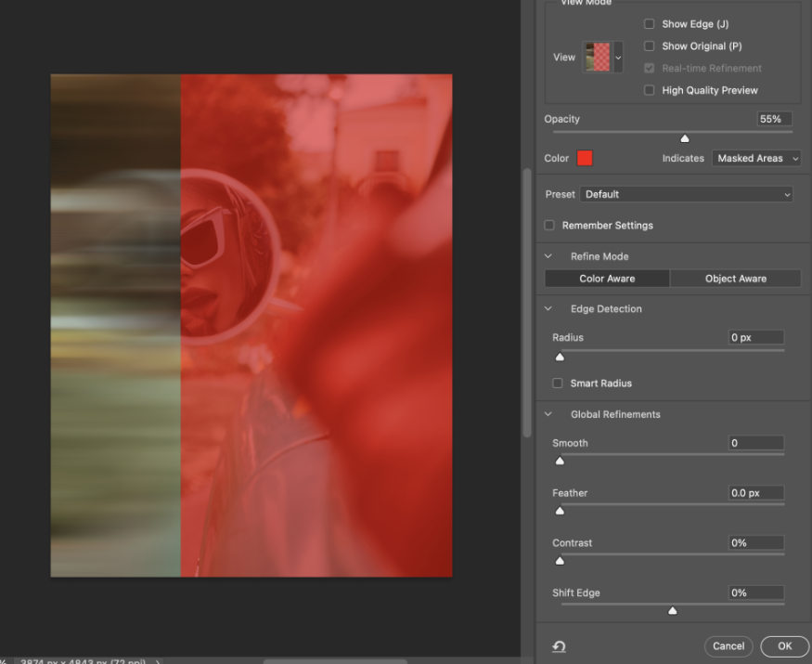Enable the Smart Radius checkbox
812x664 pixels.
click(x=557, y=383)
